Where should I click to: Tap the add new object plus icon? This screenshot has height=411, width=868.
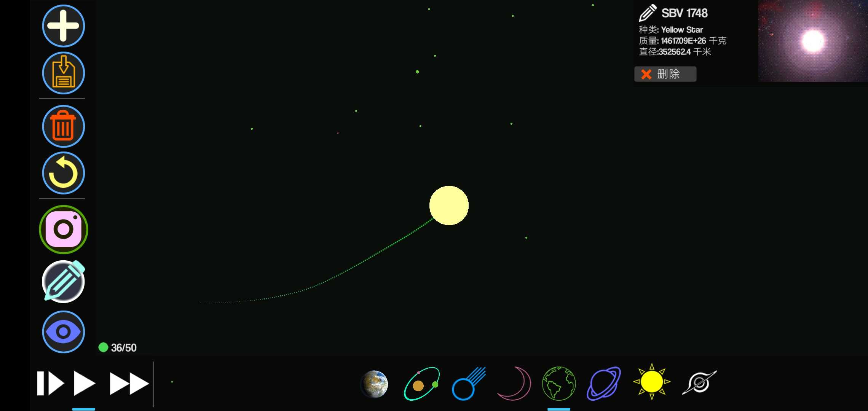63,26
